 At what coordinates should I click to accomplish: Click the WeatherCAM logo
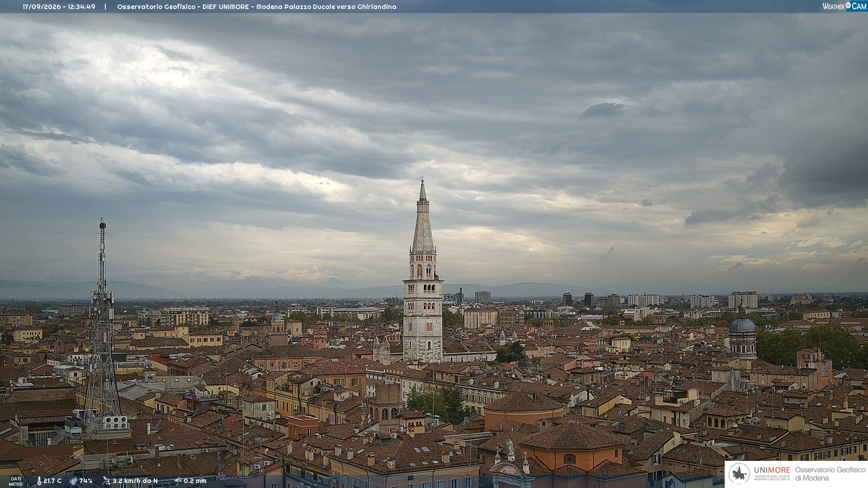tap(844, 6)
